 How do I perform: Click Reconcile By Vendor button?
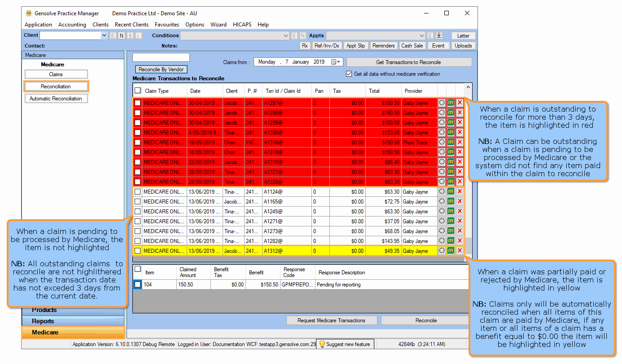tap(161, 69)
